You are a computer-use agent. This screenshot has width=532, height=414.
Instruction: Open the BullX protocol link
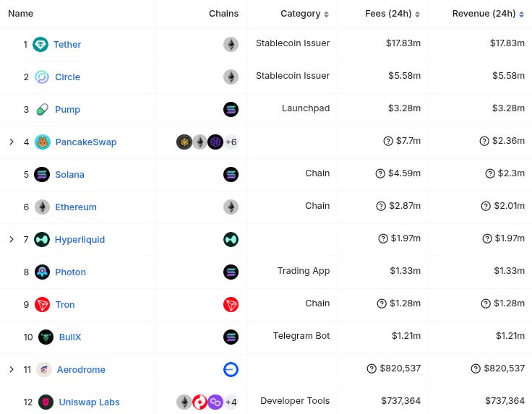coord(70,337)
